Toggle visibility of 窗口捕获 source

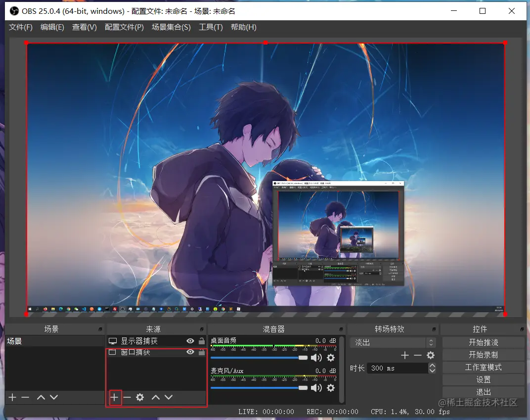pos(190,352)
